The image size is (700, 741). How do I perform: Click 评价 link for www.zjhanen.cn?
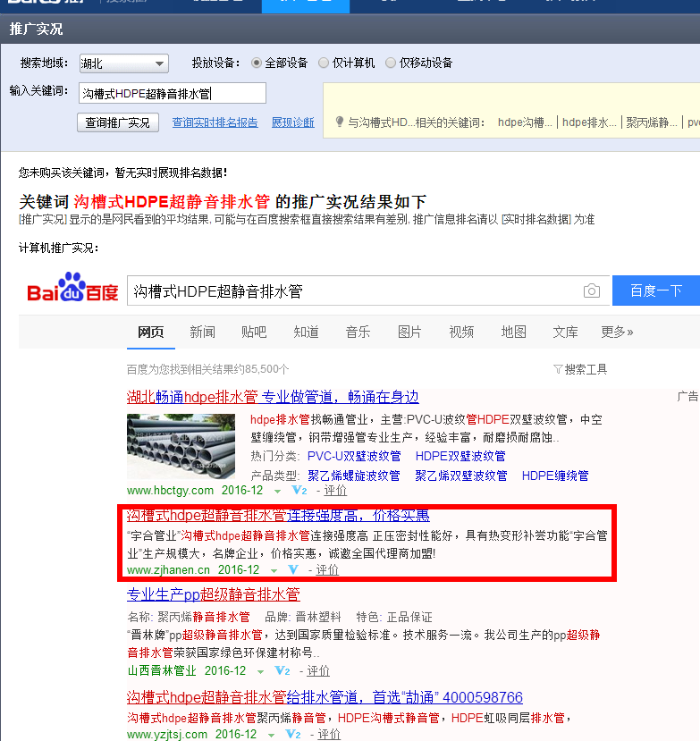coord(327,570)
